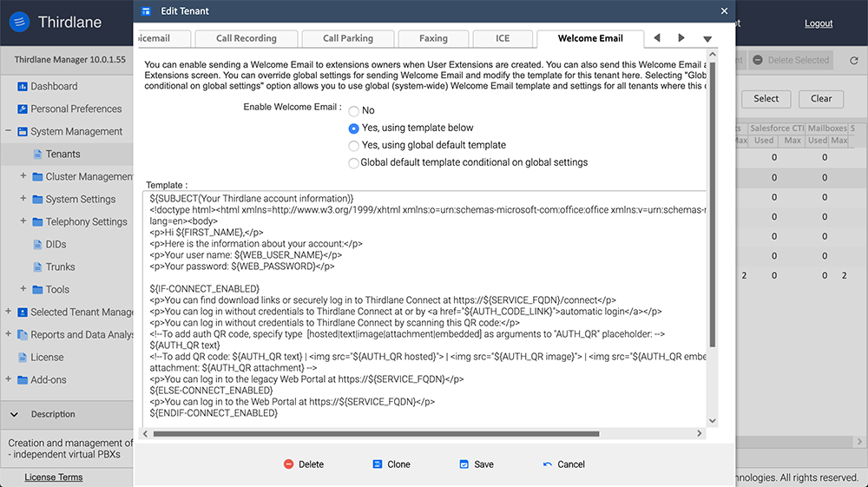Click the Tools folder icon
The height and width of the screenshot is (487, 868).
click(x=37, y=289)
